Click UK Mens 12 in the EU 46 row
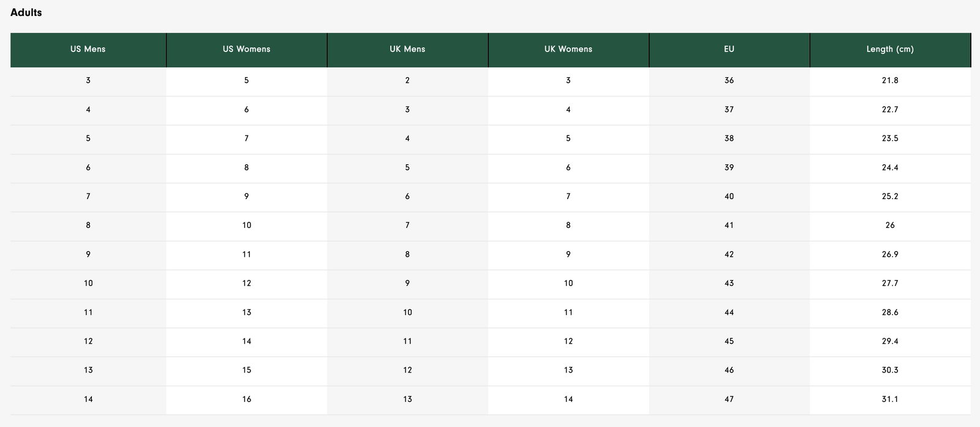The width and height of the screenshot is (980, 427). (407, 370)
